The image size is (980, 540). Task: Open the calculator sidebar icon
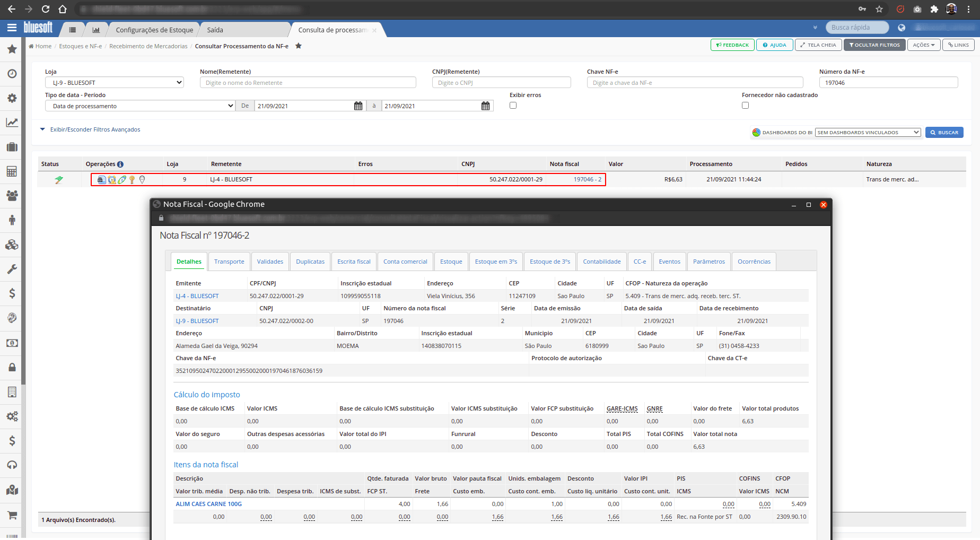pyautogui.click(x=12, y=171)
